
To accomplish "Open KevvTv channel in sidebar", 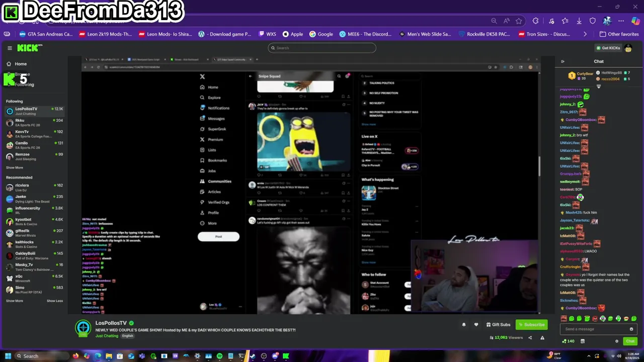I will tap(34, 134).
